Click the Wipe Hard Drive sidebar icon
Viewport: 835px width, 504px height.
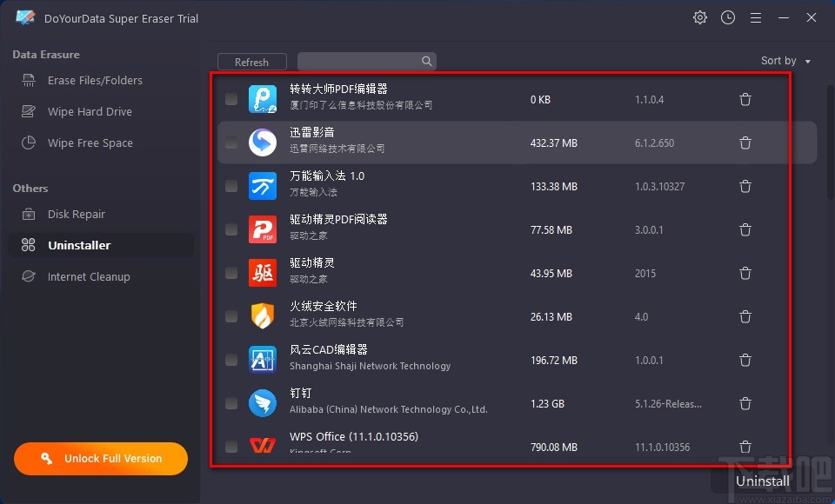pyautogui.click(x=27, y=111)
